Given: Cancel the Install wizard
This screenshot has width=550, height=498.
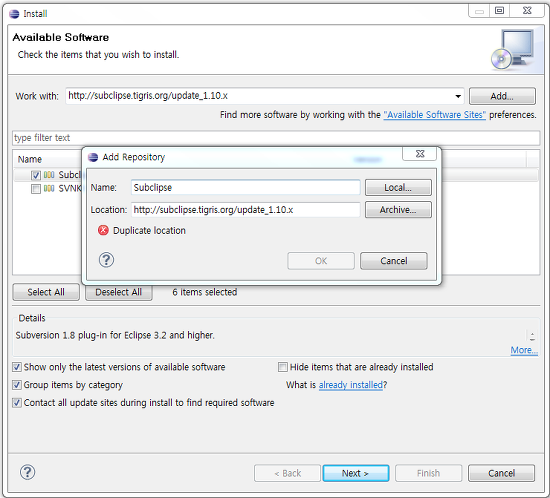Looking at the screenshot, I should (502, 473).
